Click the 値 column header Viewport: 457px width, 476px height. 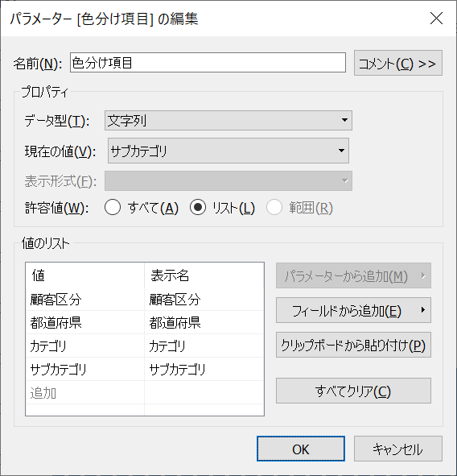(85, 275)
